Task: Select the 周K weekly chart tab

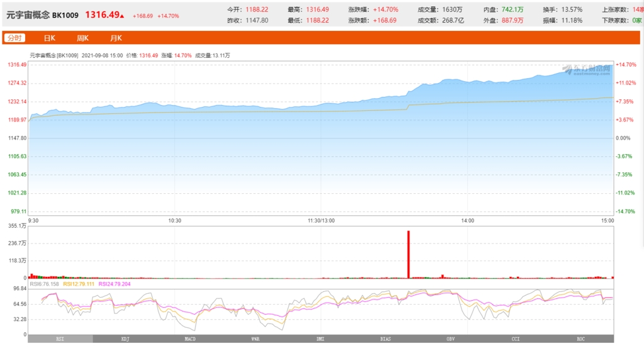Action: pos(82,38)
